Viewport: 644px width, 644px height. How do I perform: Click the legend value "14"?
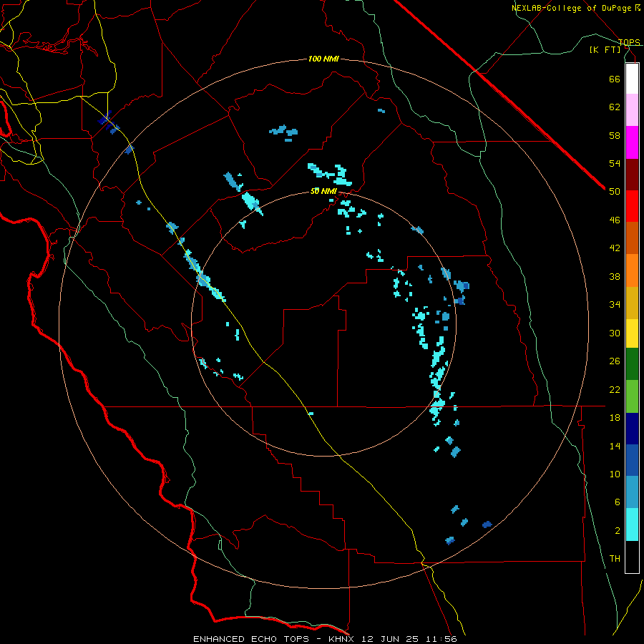click(x=615, y=446)
